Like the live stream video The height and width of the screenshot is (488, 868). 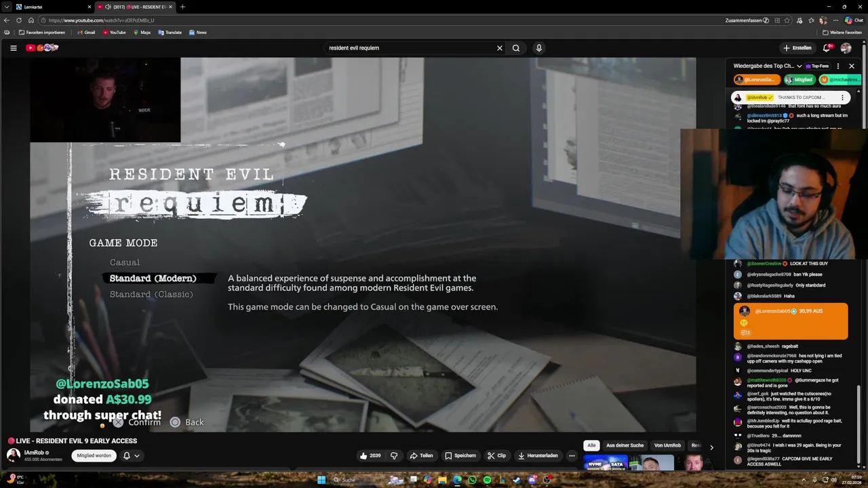370,455
